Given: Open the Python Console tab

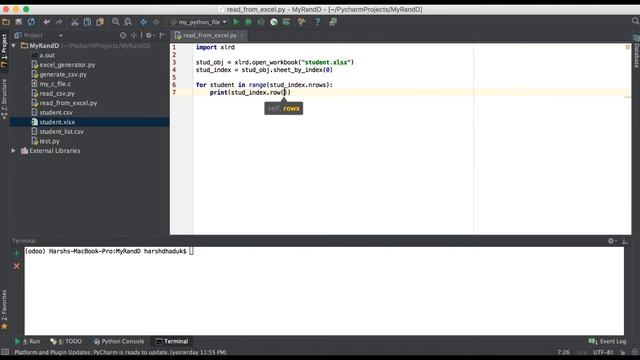Looking at the screenshot, I should tap(118, 341).
